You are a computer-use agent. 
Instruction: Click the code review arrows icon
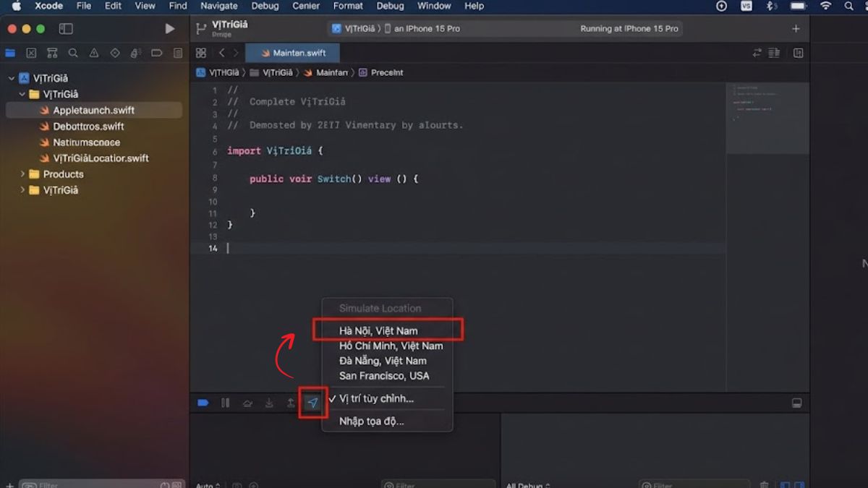(757, 53)
